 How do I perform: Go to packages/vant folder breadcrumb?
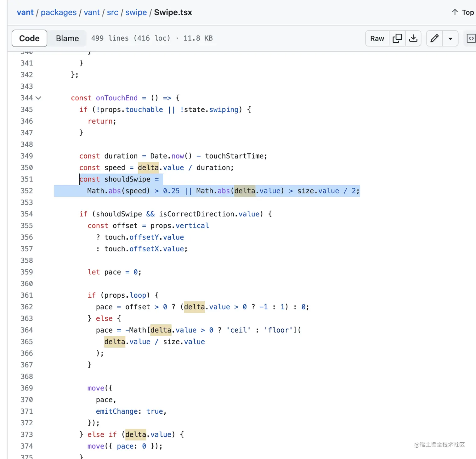pos(92,12)
